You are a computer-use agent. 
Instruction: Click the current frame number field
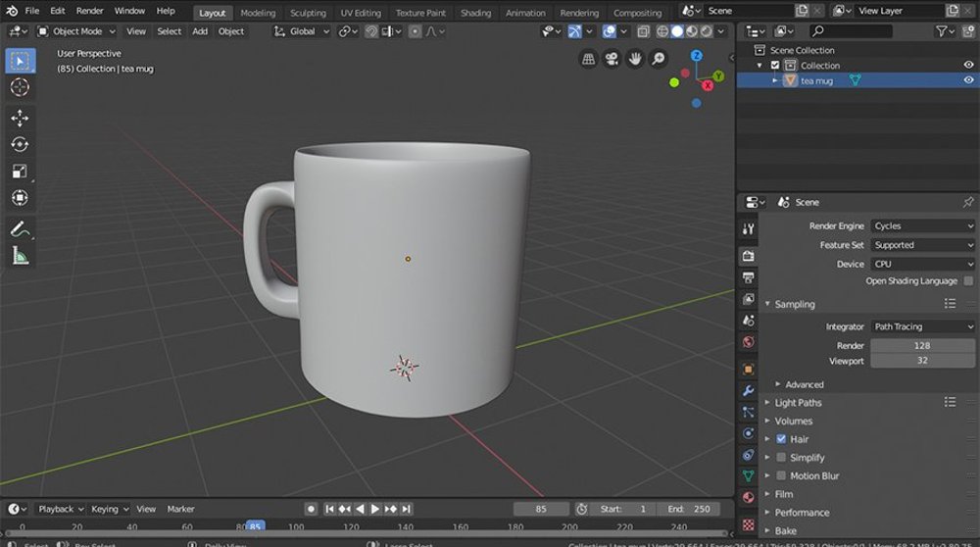541,509
